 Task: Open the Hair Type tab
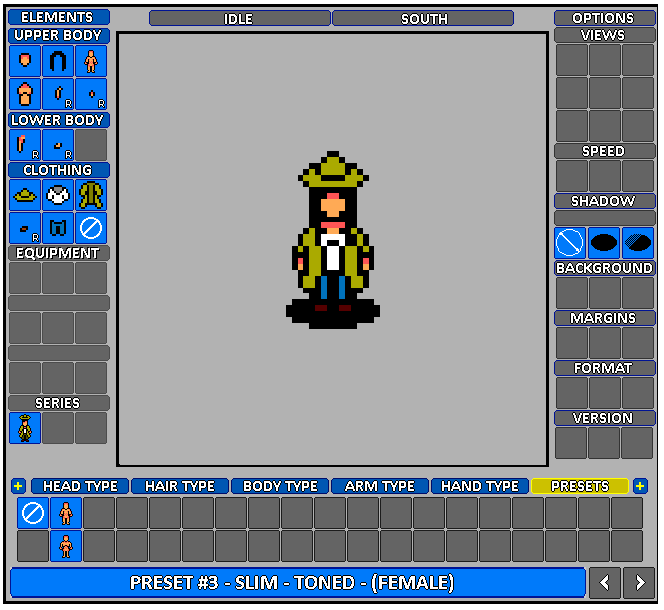180,486
